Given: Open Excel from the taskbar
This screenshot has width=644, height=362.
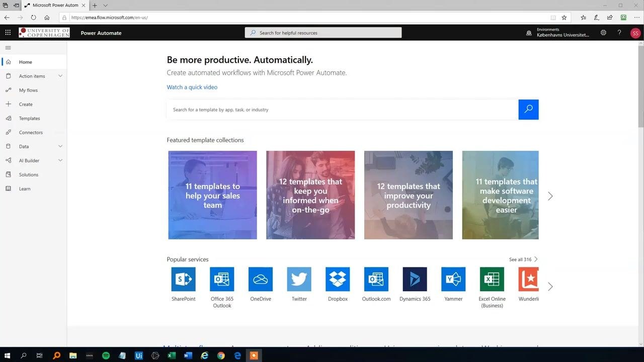Looking at the screenshot, I should coord(172,355).
